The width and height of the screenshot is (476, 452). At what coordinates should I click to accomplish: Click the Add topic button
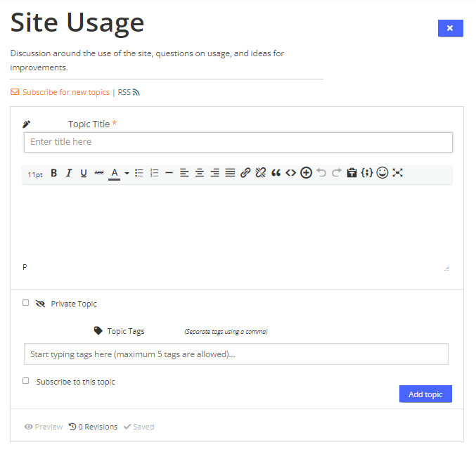[425, 394]
